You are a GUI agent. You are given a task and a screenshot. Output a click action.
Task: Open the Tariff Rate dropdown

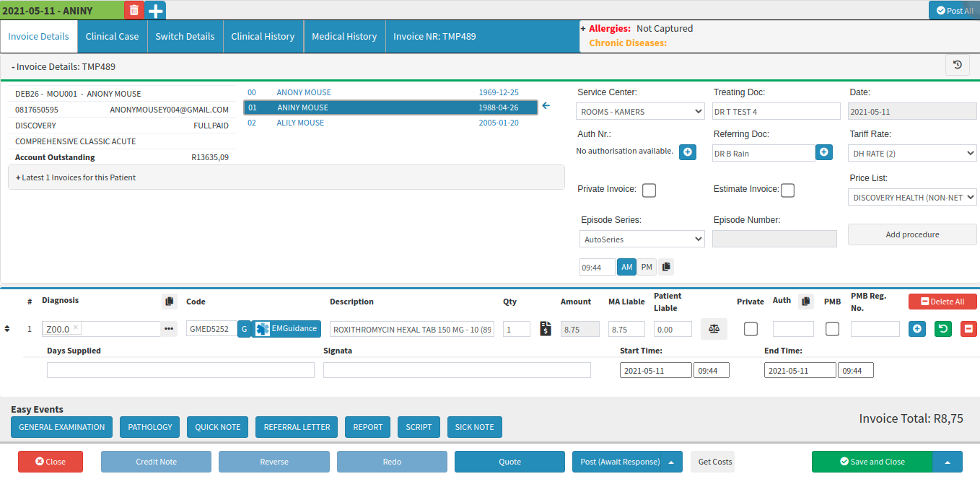912,153
